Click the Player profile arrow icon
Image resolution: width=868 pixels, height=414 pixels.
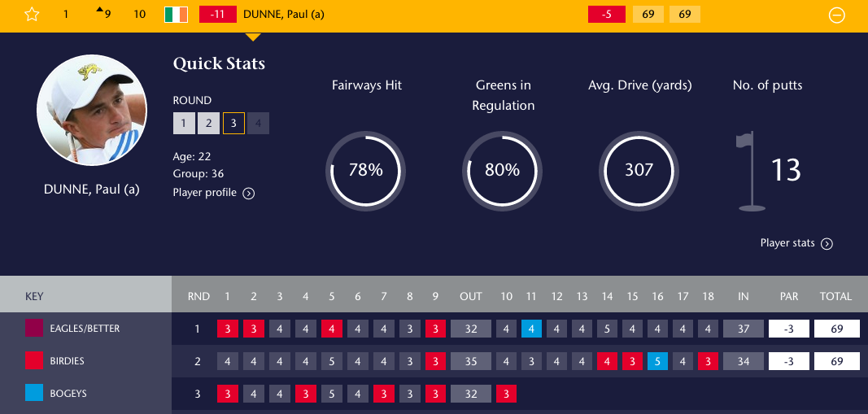click(249, 194)
